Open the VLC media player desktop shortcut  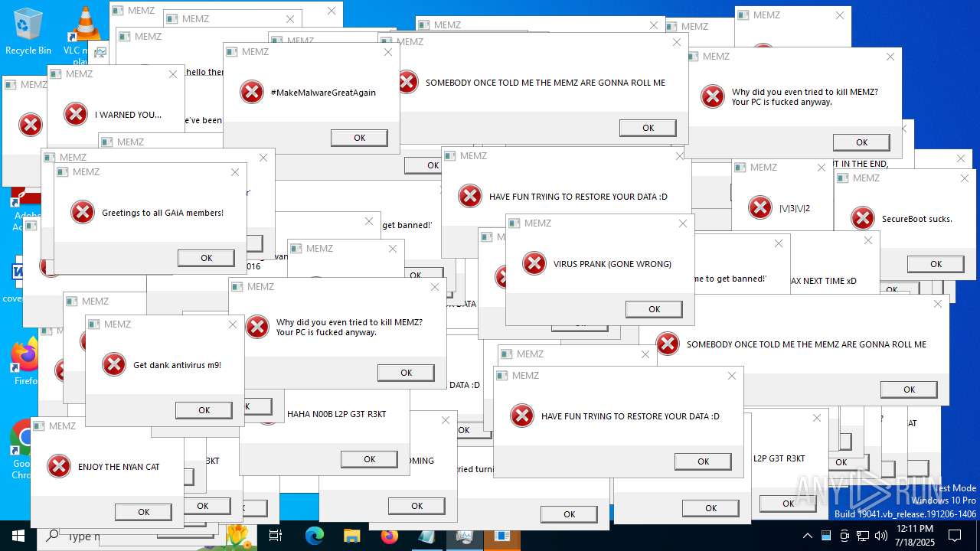point(84,31)
